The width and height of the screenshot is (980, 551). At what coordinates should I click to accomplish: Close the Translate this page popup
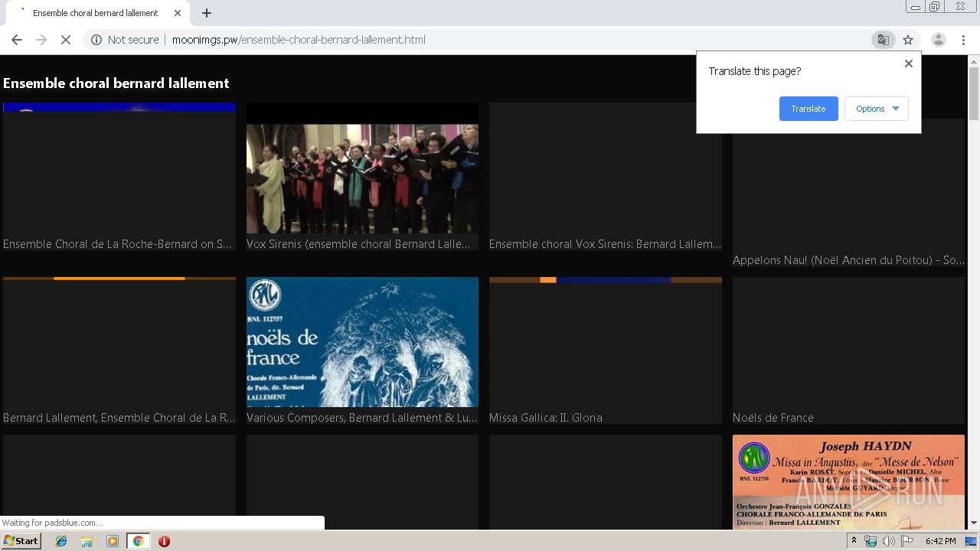pyautogui.click(x=909, y=64)
